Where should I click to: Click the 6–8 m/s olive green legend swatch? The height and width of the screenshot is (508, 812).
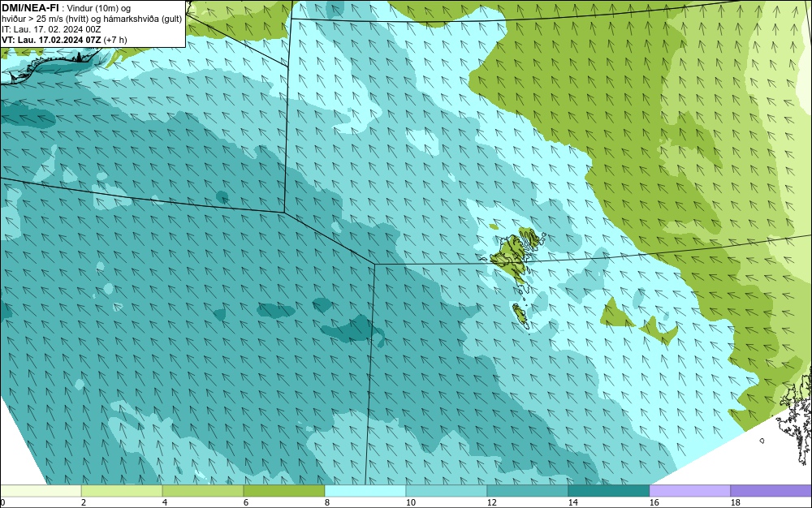284,491
